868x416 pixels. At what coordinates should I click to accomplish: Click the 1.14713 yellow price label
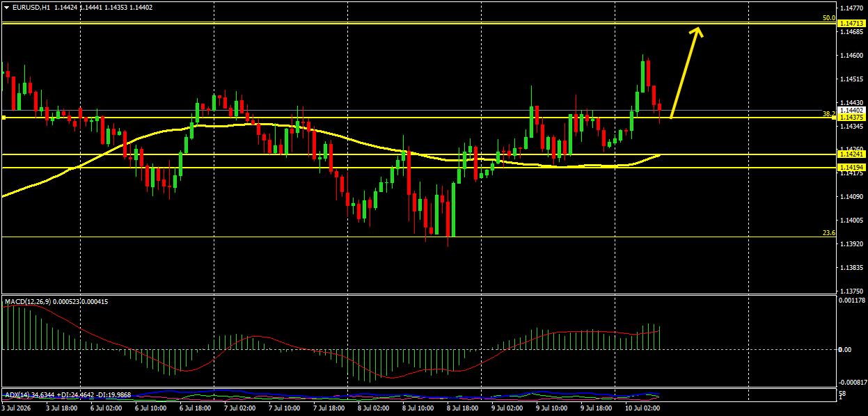pyautogui.click(x=851, y=24)
